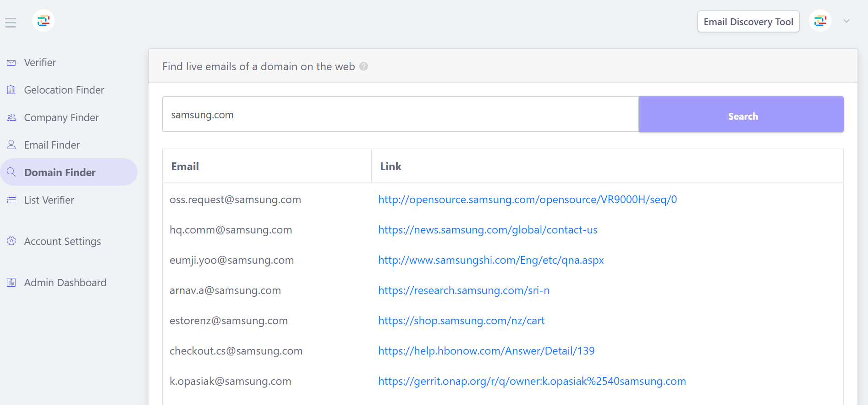Image resolution: width=868 pixels, height=405 pixels.
Task: Click the Gelocation Finder building icon
Action: pos(11,90)
